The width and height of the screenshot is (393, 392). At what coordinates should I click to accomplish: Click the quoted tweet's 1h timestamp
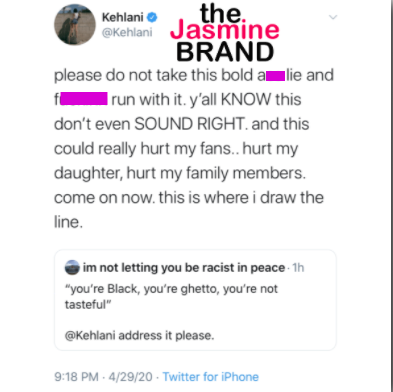click(298, 268)
